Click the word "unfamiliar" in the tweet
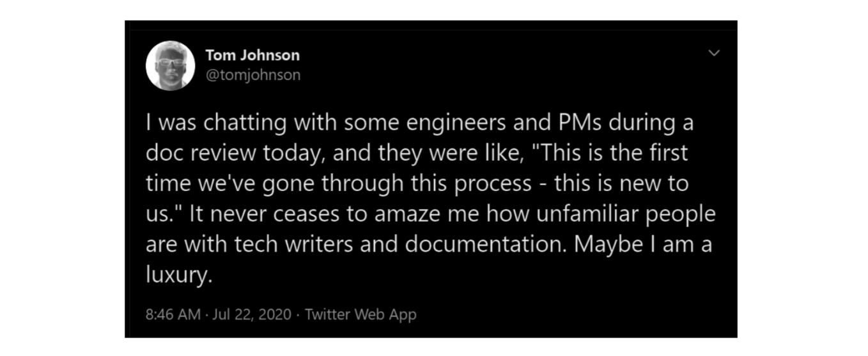 click(x=570, y=215)
